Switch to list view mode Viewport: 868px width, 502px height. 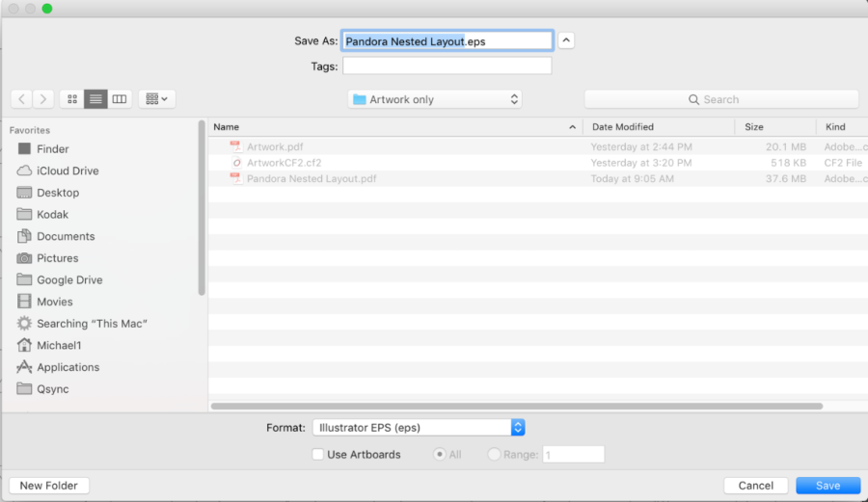[x=95, y=98]
